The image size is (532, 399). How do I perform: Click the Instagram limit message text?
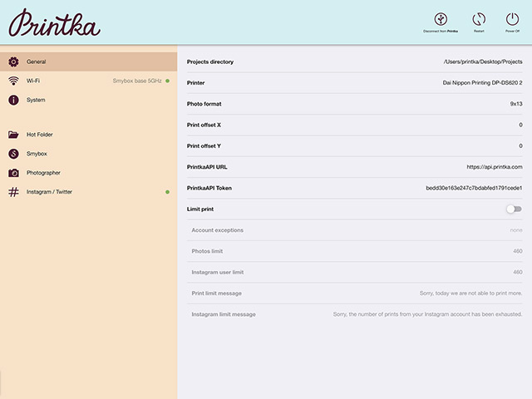pyautogui.click(x=427, y=314)
